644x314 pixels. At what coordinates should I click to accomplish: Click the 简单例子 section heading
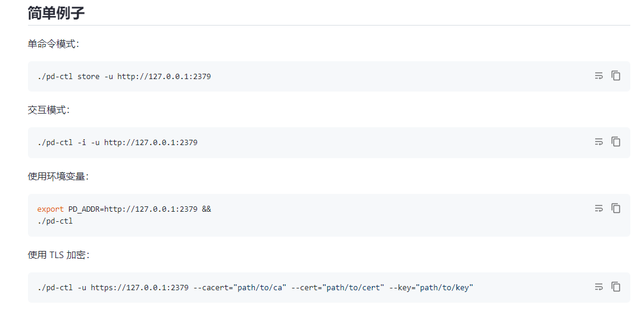(x=57, y=12)
